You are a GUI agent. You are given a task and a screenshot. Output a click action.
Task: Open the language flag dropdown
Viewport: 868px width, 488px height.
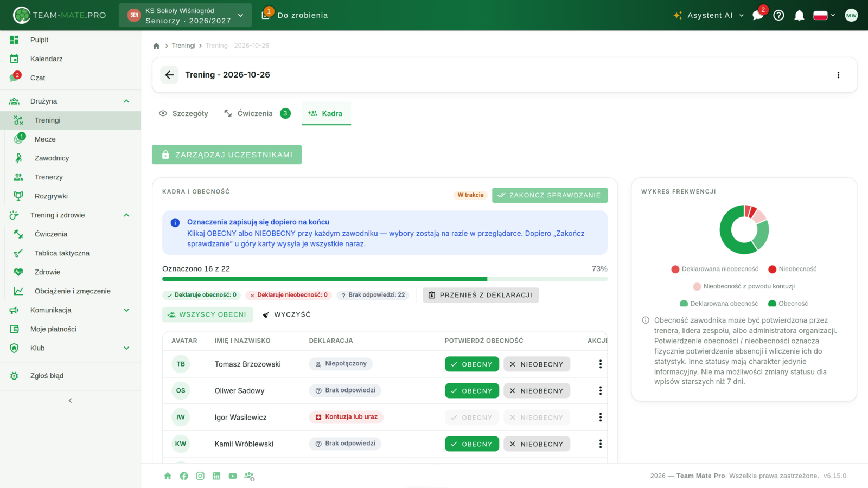pyautogui.click(x=824, y=15)
